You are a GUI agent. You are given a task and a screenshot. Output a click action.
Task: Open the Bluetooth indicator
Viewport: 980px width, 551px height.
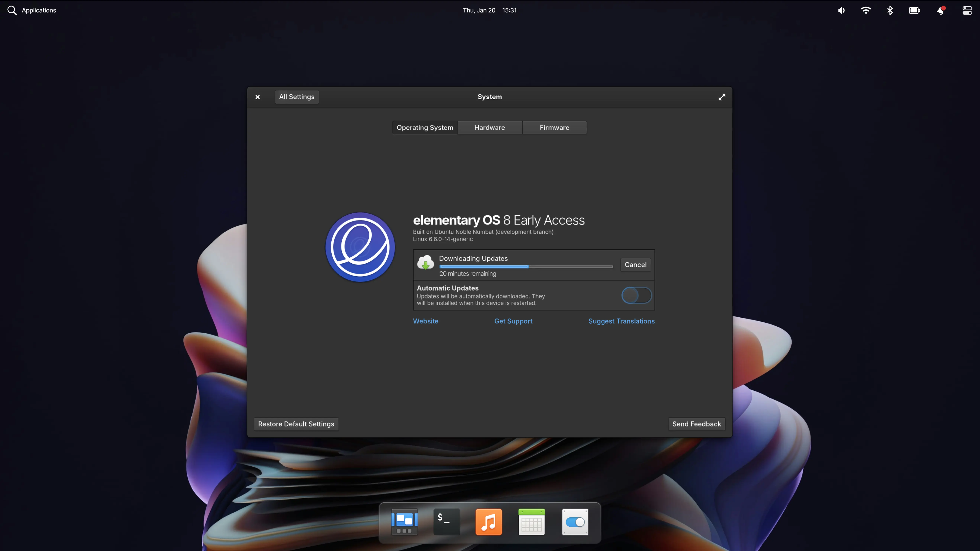pyautogui.click(x=890, y=10)
